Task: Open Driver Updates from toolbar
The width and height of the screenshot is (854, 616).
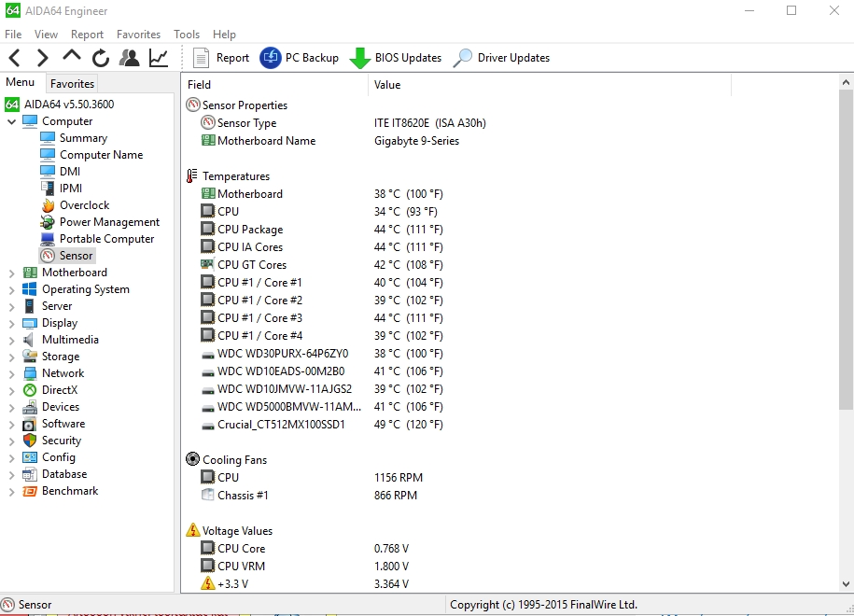Action: 501,58
